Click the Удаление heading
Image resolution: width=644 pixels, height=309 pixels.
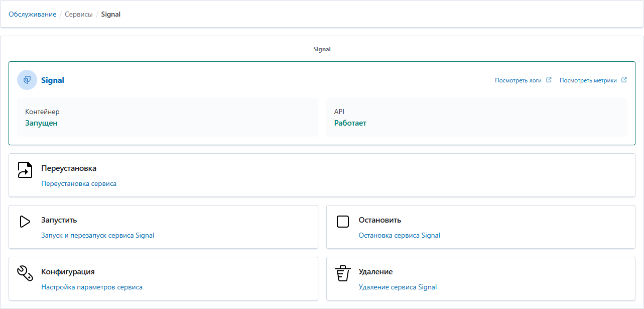(x=376, y=272)
